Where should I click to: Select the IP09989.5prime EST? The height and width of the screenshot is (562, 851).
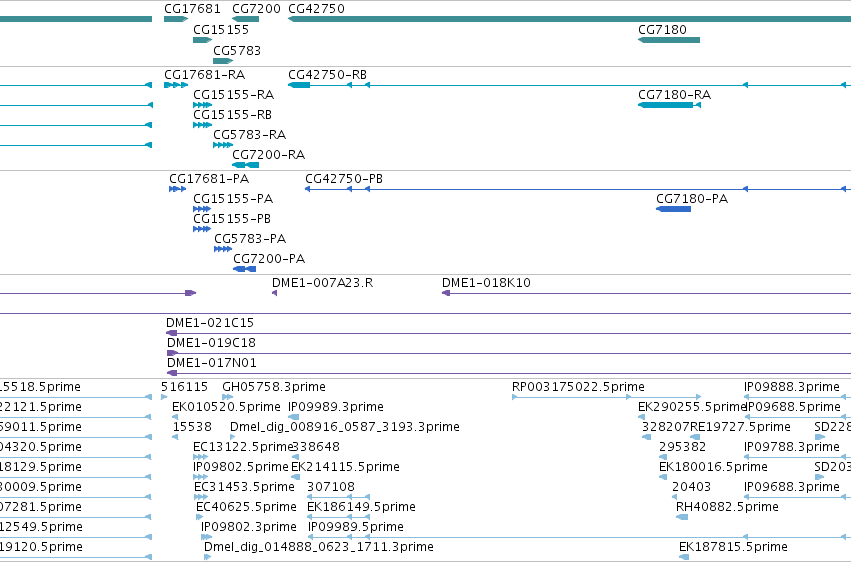click(x=579, y=537)
